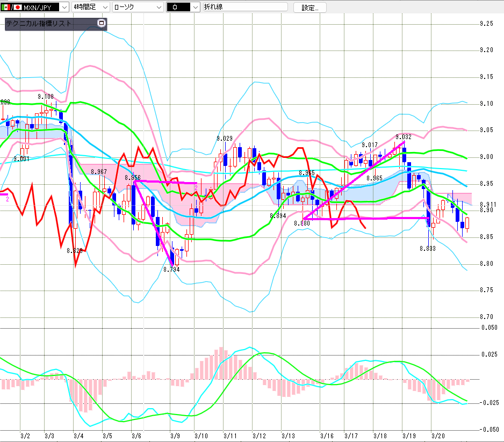
Task: Click the 8.833 low price label
Action: coord(428,249)
